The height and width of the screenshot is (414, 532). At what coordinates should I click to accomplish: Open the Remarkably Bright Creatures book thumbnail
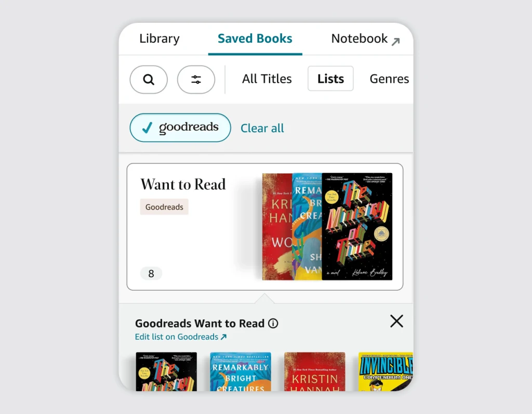(x=241, y=371)
